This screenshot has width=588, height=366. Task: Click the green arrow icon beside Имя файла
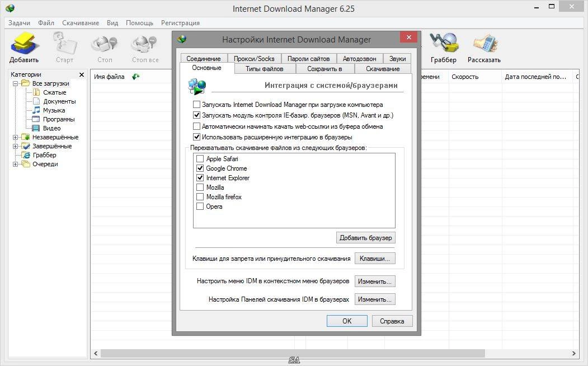136,77
